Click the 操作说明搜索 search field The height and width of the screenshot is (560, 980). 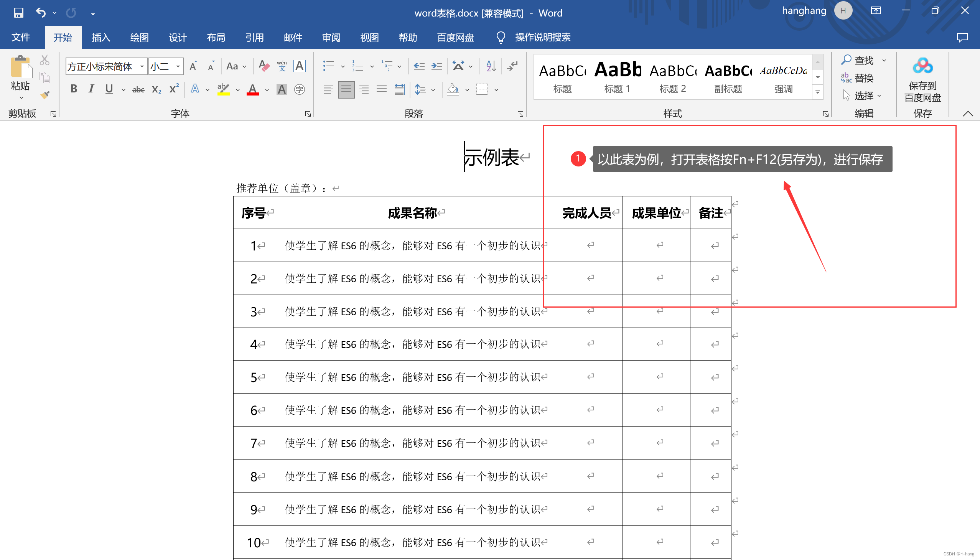coord(543,37)
